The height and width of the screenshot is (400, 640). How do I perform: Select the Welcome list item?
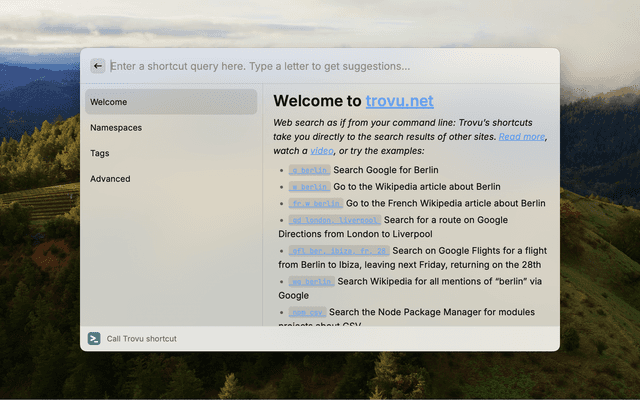point(170,102)
